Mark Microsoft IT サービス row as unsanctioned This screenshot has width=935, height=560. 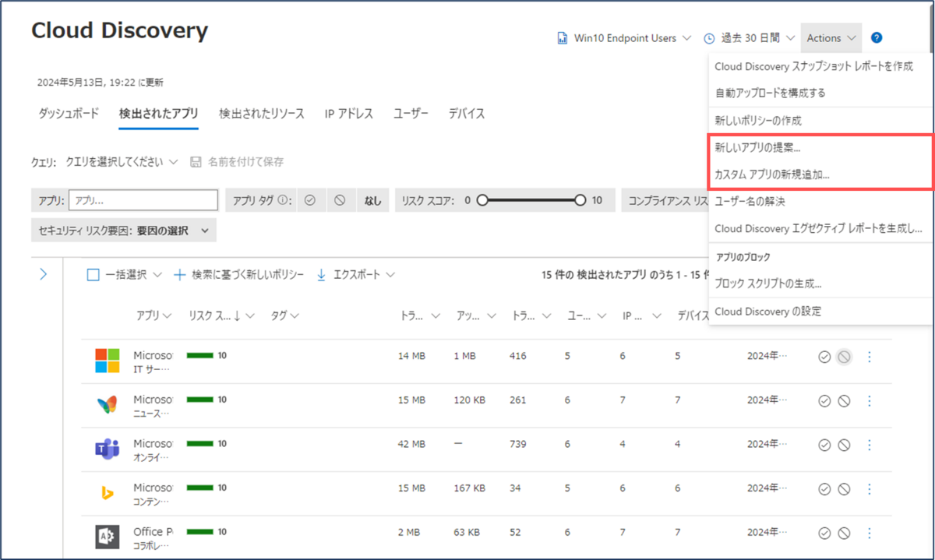pyautogui.click(x=844, y=357)
